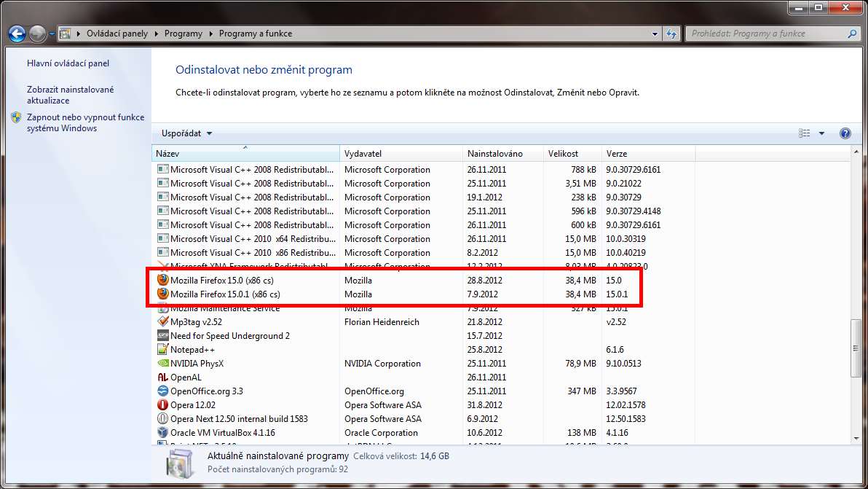Click icon of Visual C++ 2008 596 kB entry
Image resolution: width=868 pixels, height=489 pixels.
tap(163, 211)
